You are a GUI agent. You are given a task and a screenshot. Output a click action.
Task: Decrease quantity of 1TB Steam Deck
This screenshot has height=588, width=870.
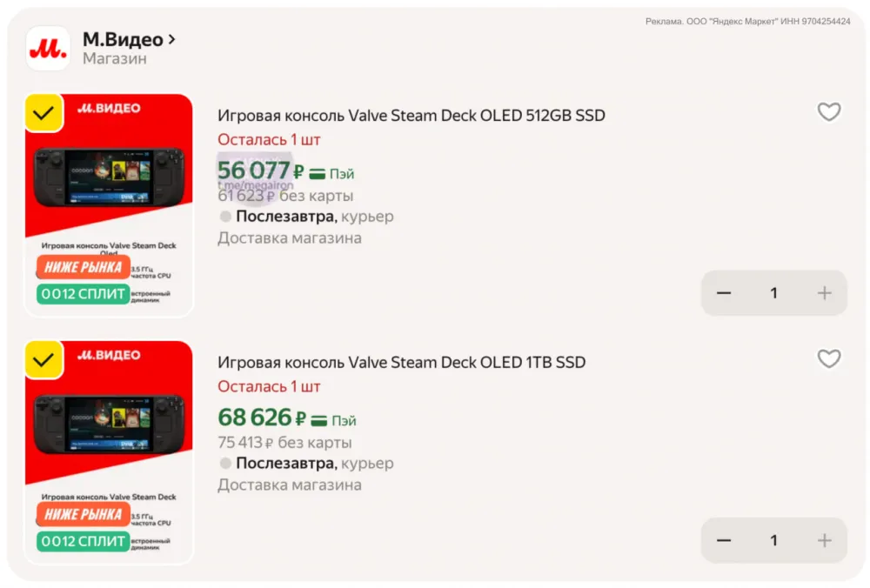point(724,540)
